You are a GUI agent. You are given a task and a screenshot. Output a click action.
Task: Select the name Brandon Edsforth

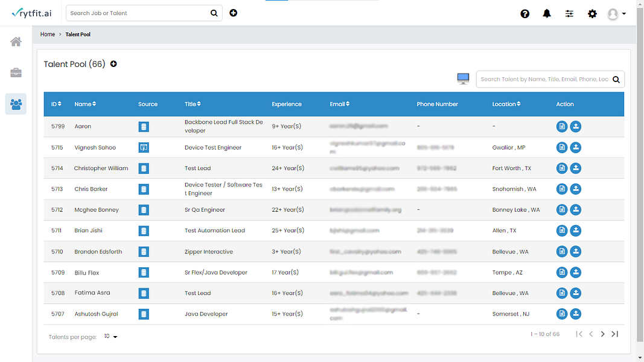coord(98,252)
